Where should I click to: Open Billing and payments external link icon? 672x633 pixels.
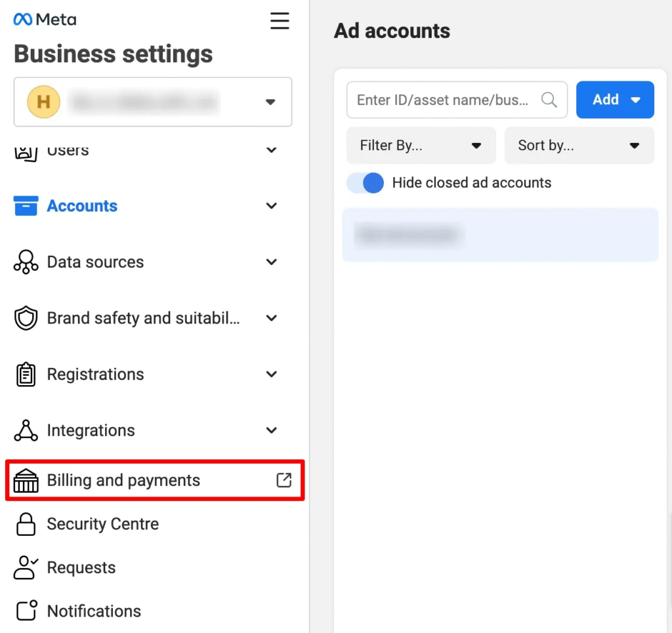click(283, 480)
